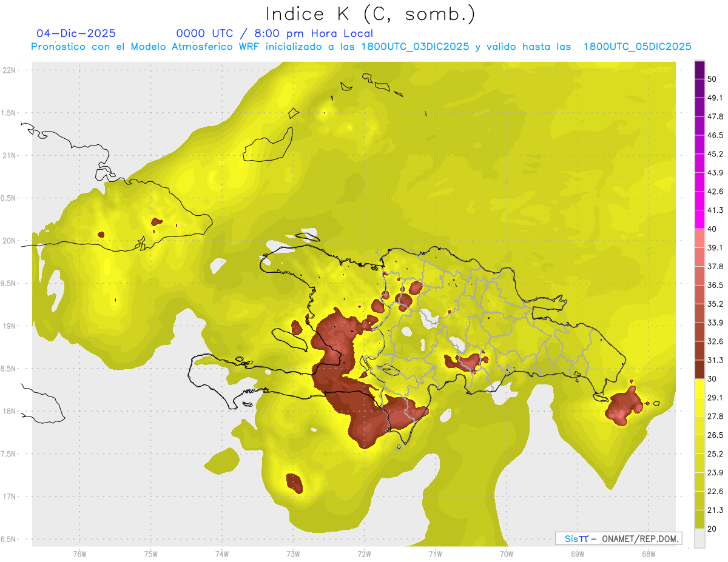Click the latitude axis label "20N"
The height and width of the screenshot is (562, 728).
[x=9, y=241]
